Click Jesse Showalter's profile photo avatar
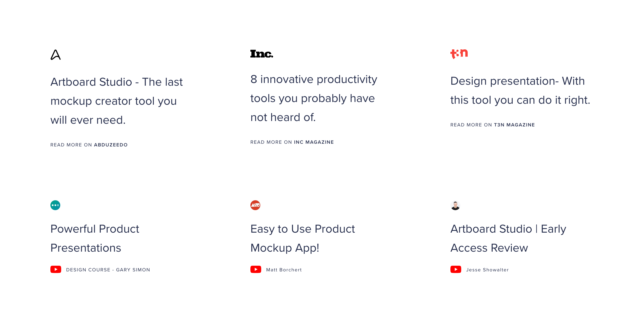The image size is (644, 323). [x=455, y=205]
